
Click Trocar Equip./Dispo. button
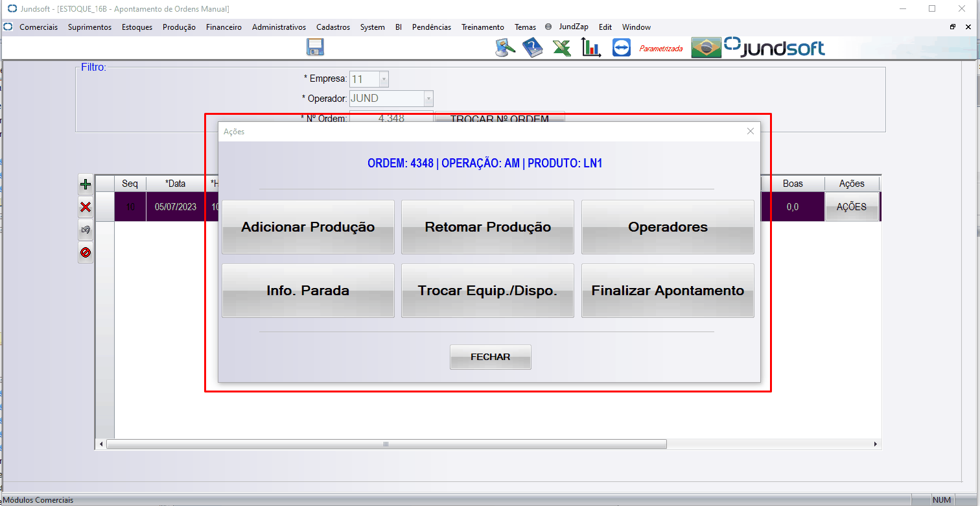click(x=487, y=291)
